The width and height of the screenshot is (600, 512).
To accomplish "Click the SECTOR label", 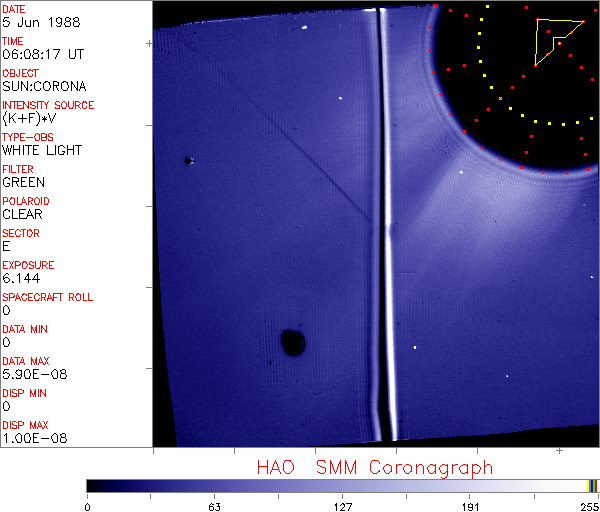I will click(x=21, y=233).
